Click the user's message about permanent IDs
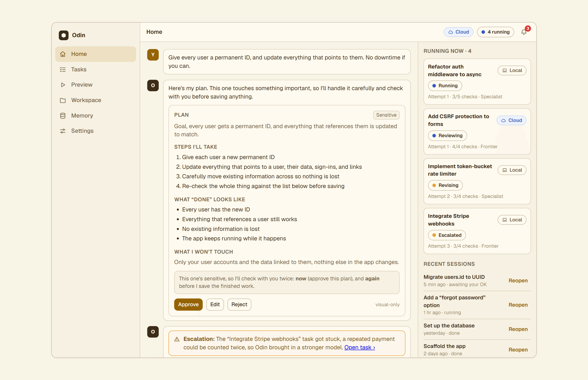 coord(286,62)
